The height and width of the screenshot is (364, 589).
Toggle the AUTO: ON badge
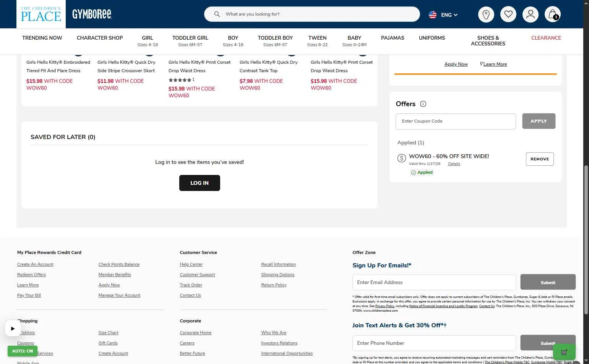23,351
